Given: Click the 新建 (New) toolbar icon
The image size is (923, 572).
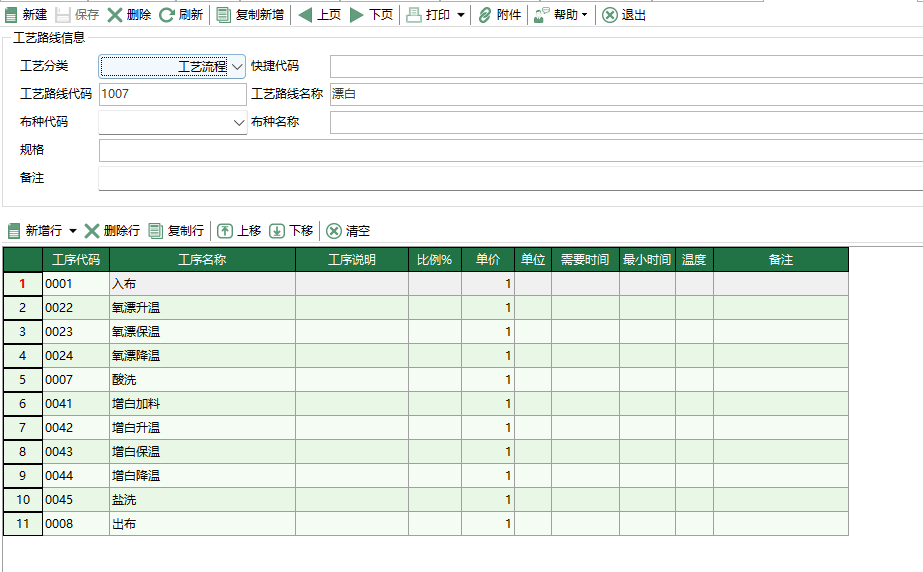Looking at the screenshot, I should coord(11,15).
